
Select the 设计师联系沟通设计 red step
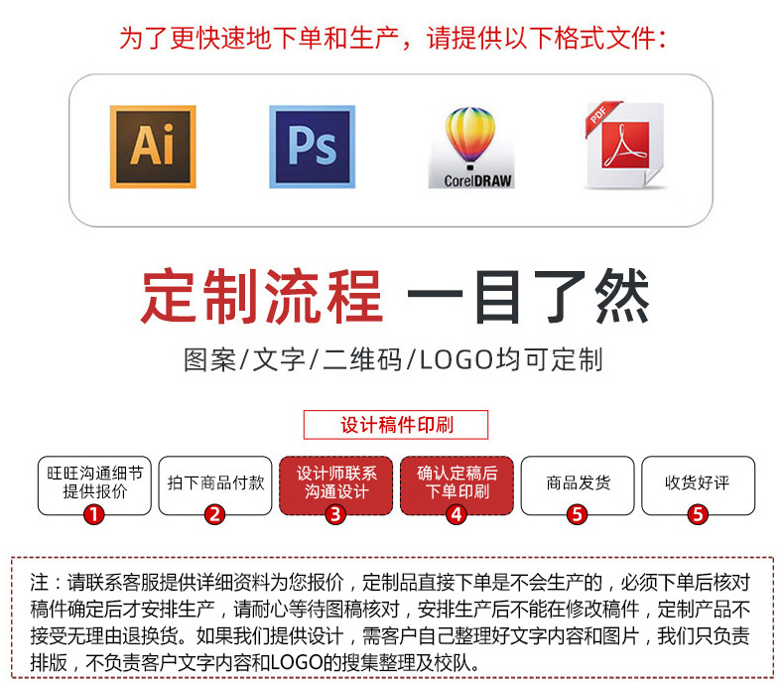pos(336,485)
